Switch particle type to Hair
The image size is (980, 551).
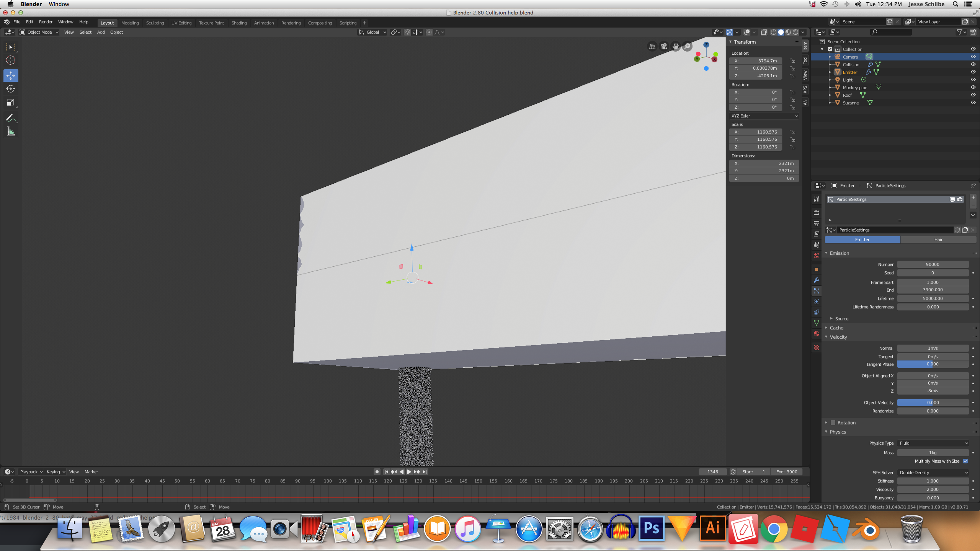pos(938,240)
